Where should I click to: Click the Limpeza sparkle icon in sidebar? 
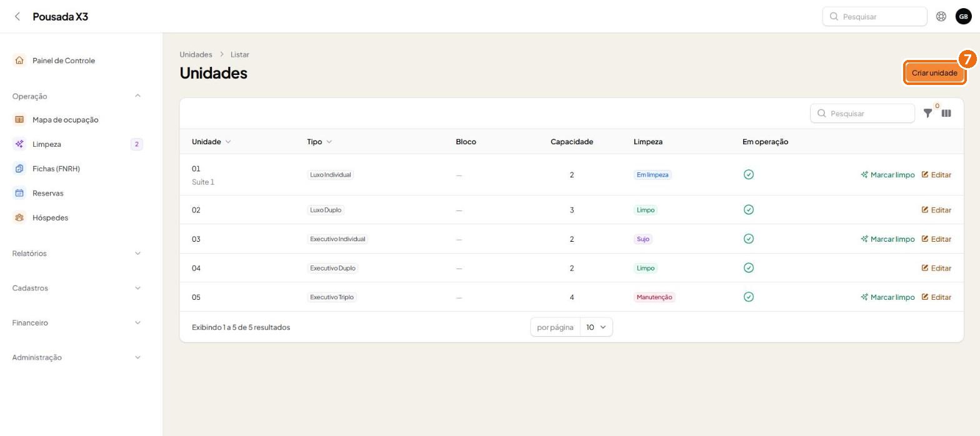coord(19,144)
